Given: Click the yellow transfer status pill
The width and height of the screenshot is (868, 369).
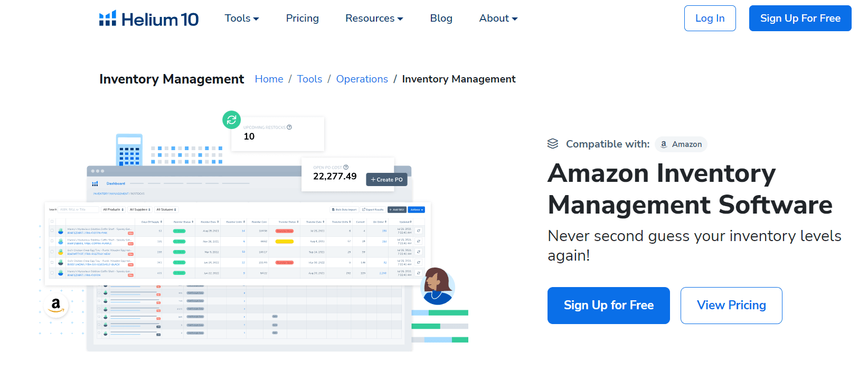Looking at the screenshot, I should coord(285,242).
